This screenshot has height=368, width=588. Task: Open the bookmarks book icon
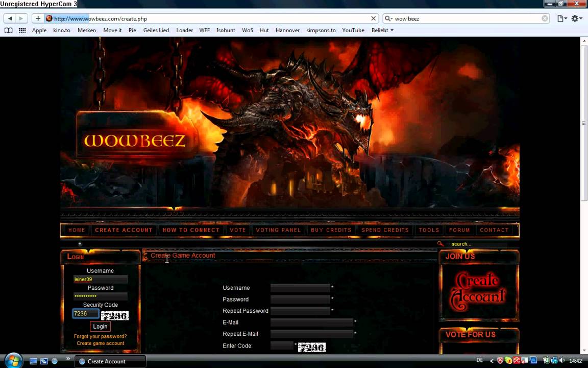coord(8,31)
